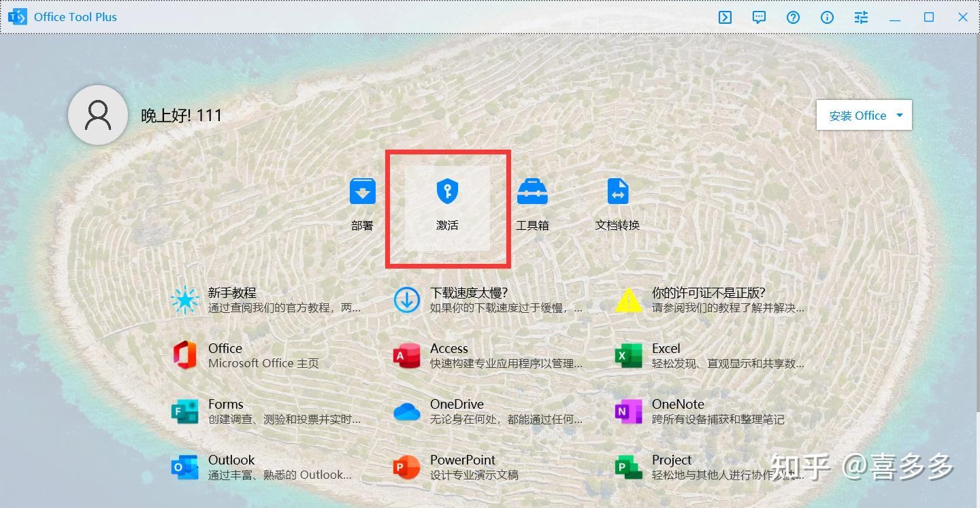
Task: Click the OneNote app icon
Action: (x=629, y=411)
